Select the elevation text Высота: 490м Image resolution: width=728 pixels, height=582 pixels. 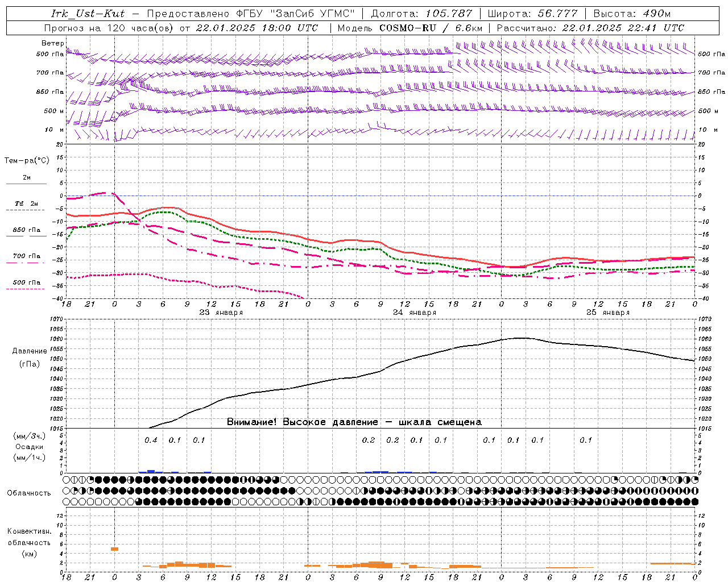(x=631, y=14)
